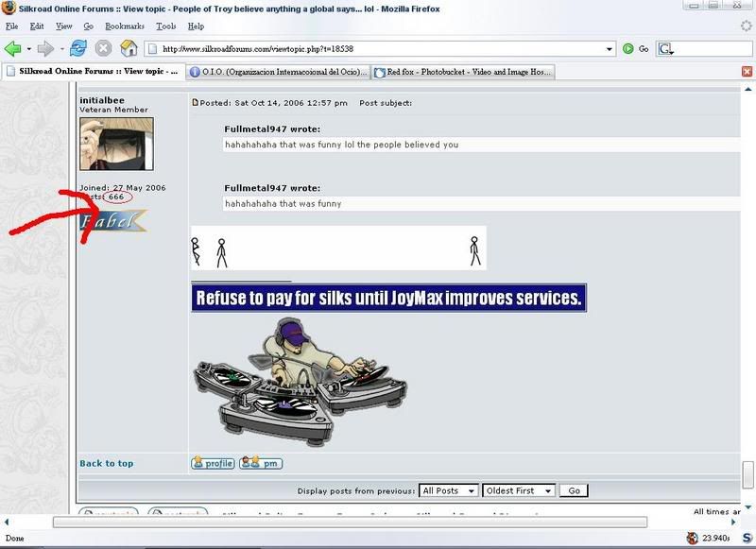
Task: Open the All Posts dropdown
Action: point(448,490)
